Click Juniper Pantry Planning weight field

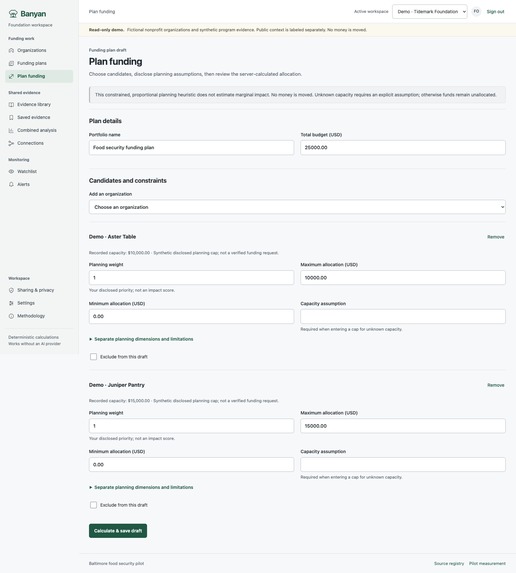pyautogui.click(x=191, y=426)
